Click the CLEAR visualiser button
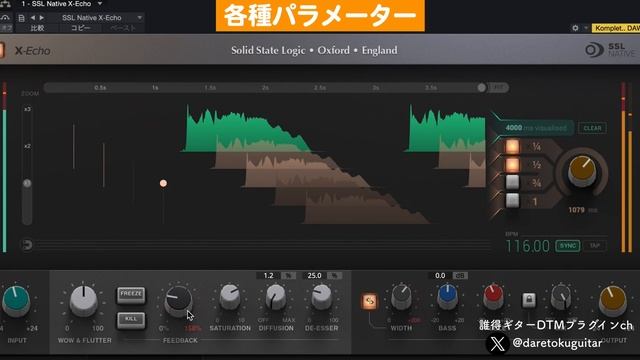 point(592,128)
